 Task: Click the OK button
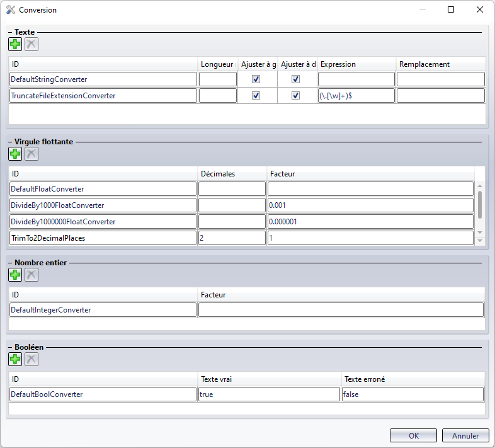[x=413, y=435]
